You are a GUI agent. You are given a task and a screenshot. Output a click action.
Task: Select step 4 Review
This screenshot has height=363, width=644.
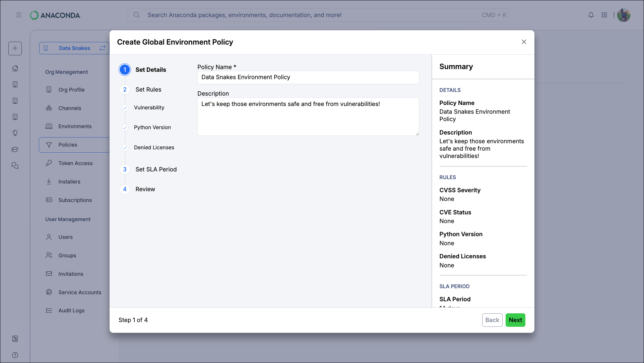(x=138, y=189)
